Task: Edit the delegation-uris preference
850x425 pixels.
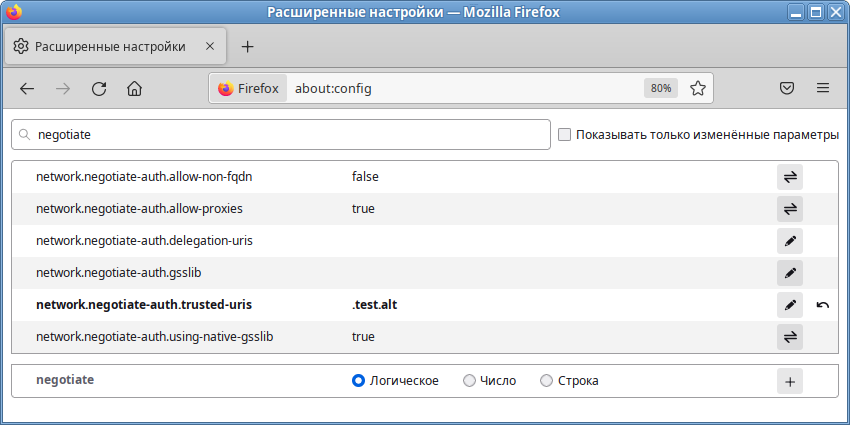Action: tap(790, 241)
